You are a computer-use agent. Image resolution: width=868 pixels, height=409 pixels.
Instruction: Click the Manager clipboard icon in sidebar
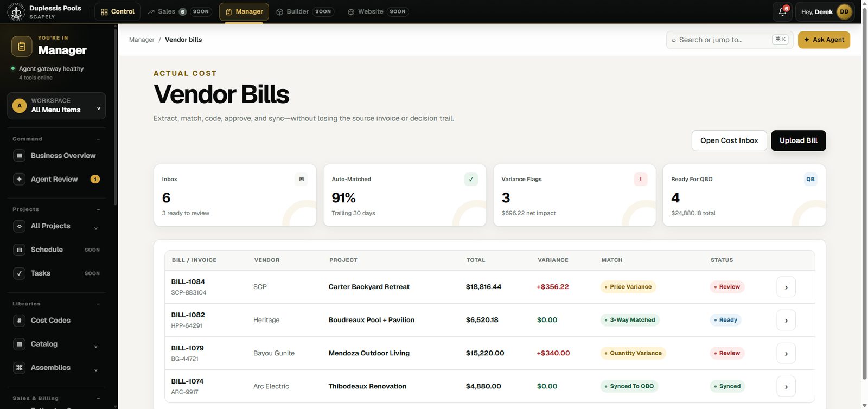pyautogui.click(x=22, y=47)
